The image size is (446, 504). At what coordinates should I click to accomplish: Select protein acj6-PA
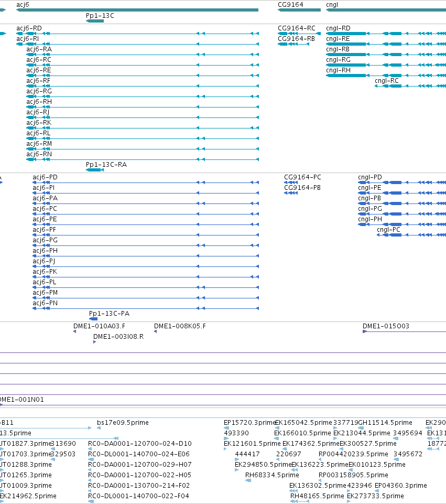point(45,198)
